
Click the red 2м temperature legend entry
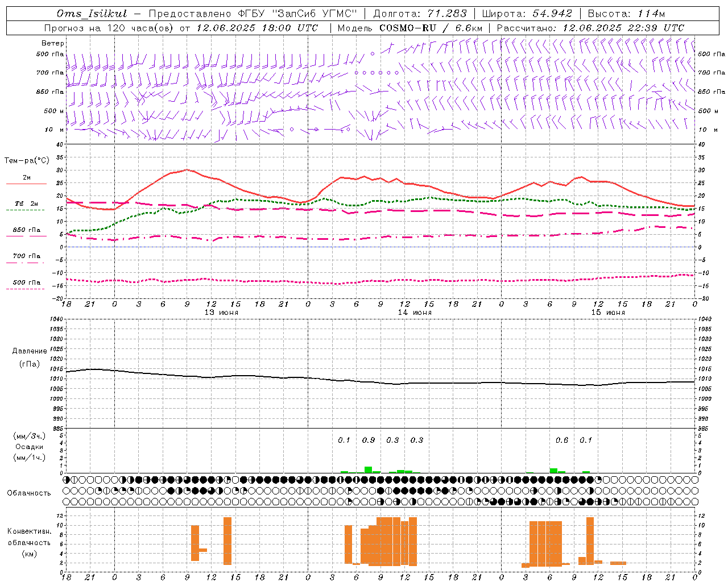26,178
